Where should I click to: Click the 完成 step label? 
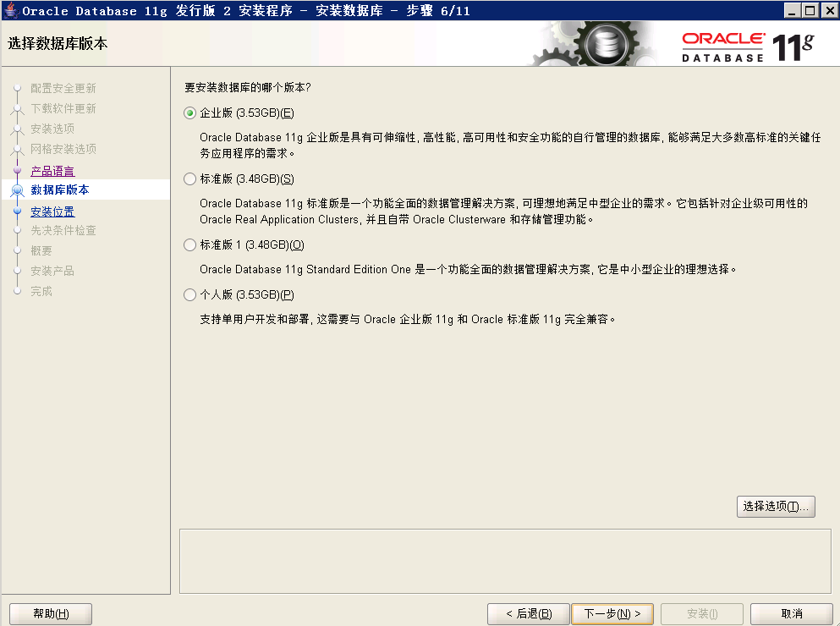tap(41, 292)
